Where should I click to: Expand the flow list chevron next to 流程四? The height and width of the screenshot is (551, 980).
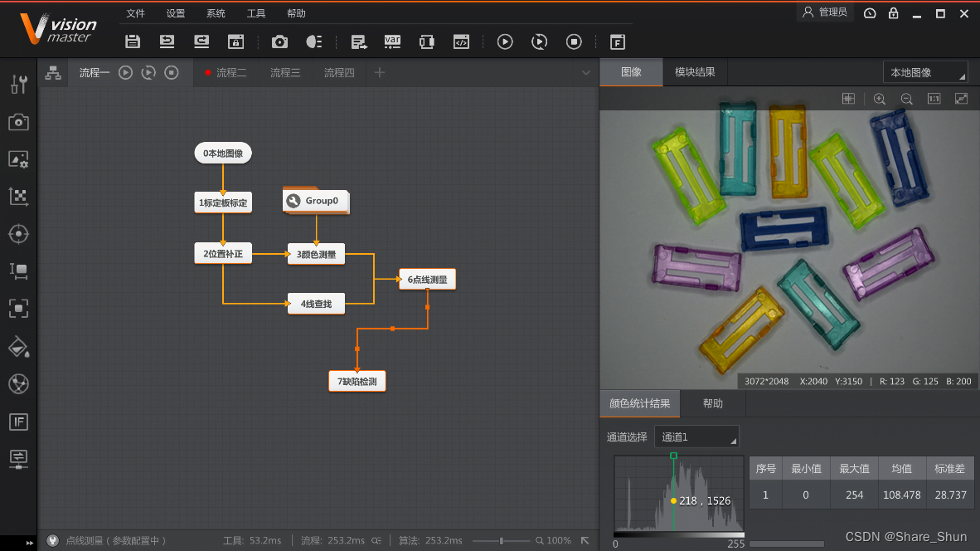(x=588, y=72)
